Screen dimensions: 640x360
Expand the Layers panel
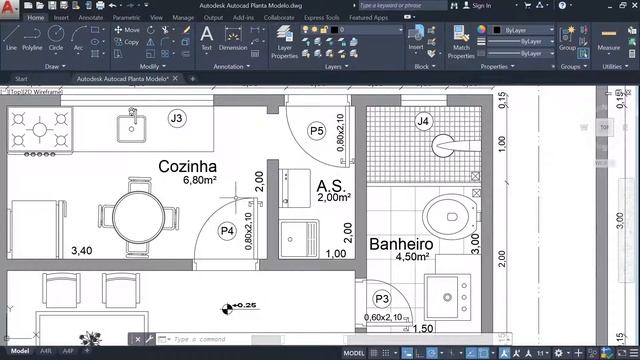click(336, 67)
